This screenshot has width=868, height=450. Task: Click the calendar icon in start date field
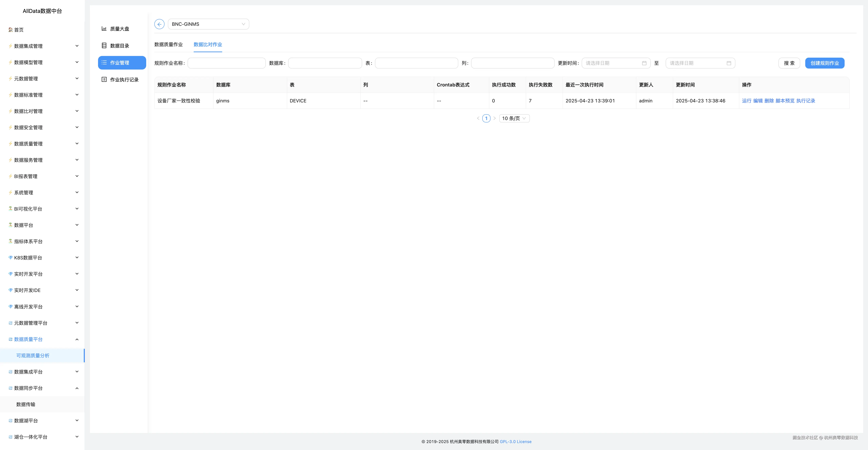click(x=644, y=63)
